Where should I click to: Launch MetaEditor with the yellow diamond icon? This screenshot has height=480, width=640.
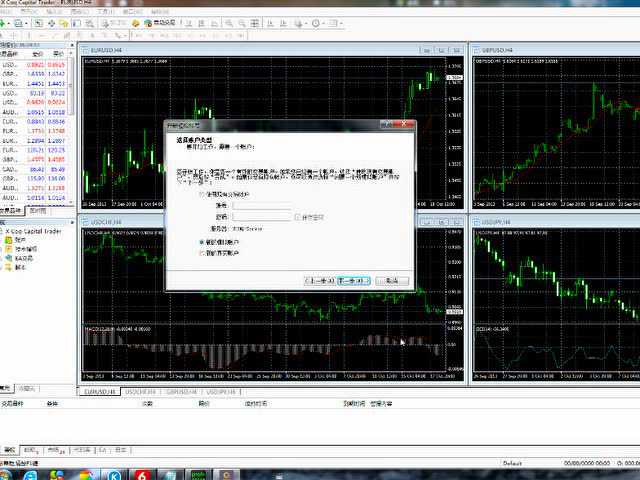click(x=136, y=24)
